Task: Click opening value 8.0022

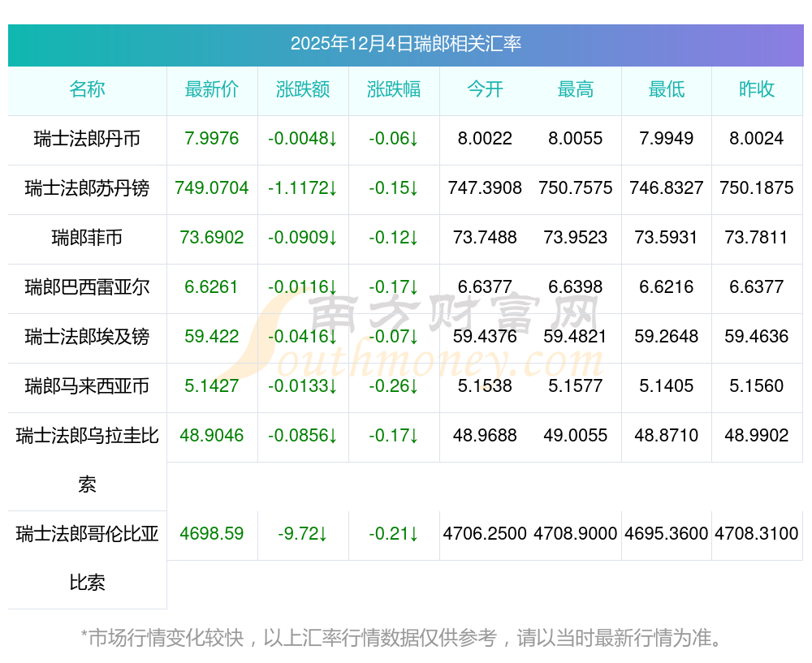Action: (485, 139)
